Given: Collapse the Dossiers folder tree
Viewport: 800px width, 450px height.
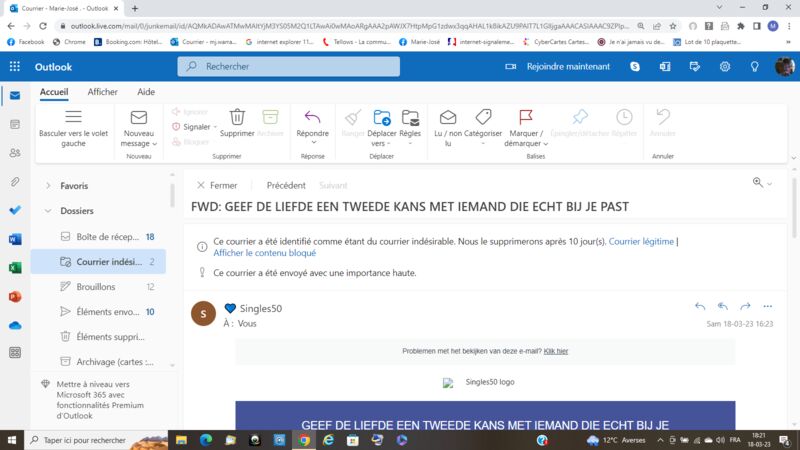Looking at the screenshot, I should click(48, 211).
